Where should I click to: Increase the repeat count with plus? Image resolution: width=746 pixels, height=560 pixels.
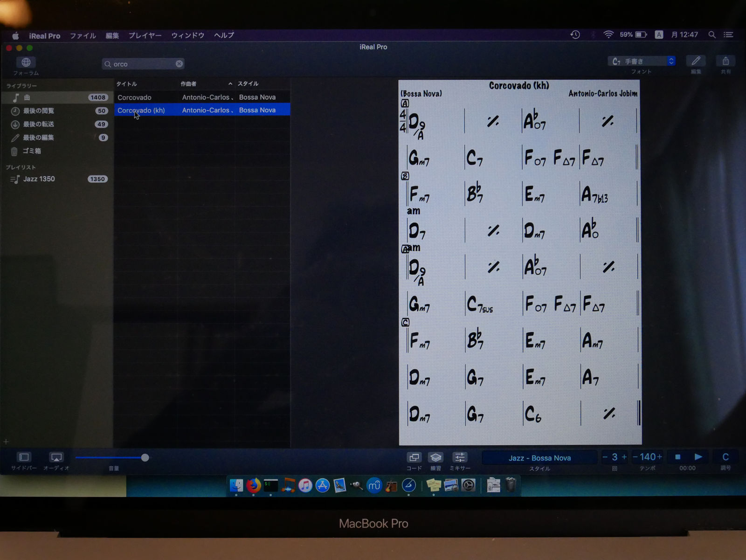624,457
